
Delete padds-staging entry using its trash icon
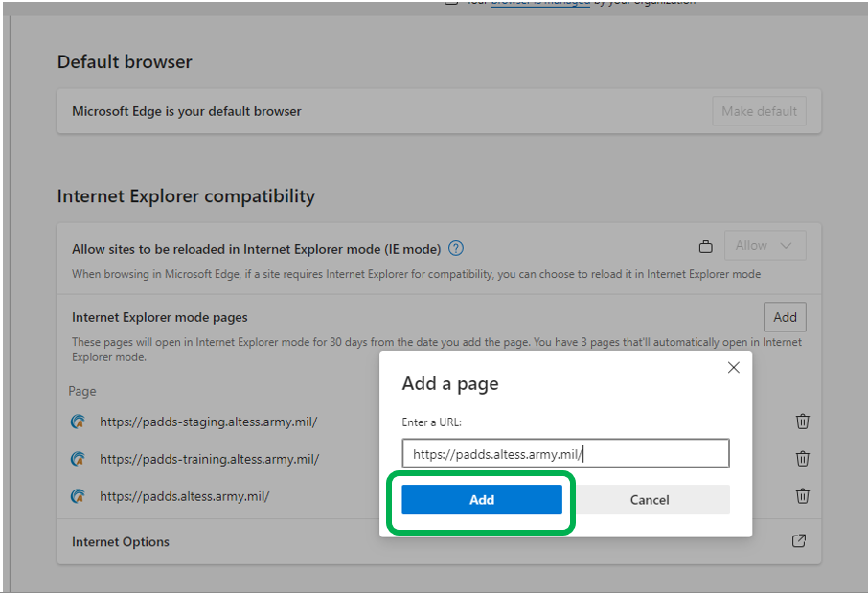pos(802,422)
